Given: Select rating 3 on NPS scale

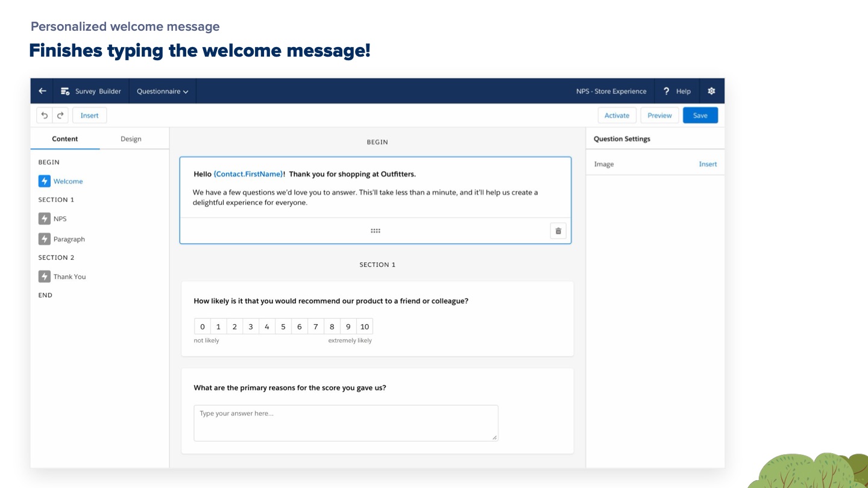Looking at the screenshot, I should click(251, 327).
